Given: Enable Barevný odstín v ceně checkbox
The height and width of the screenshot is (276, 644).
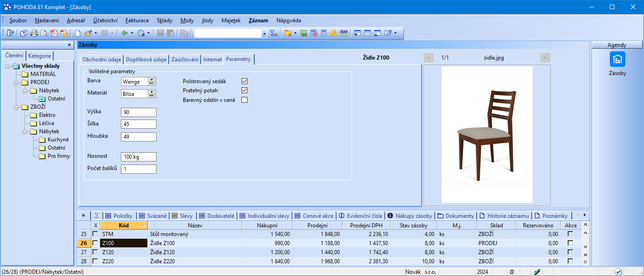Looking at the screenshot, I should (x=244, y=100).
